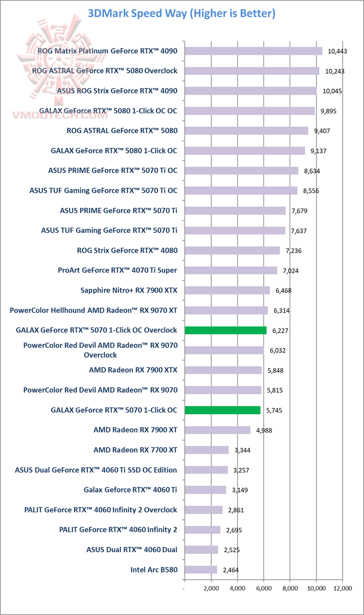This screenshot has width=364, height=615.
Task: Click the green bar valued 6,227
Action: 226,330
